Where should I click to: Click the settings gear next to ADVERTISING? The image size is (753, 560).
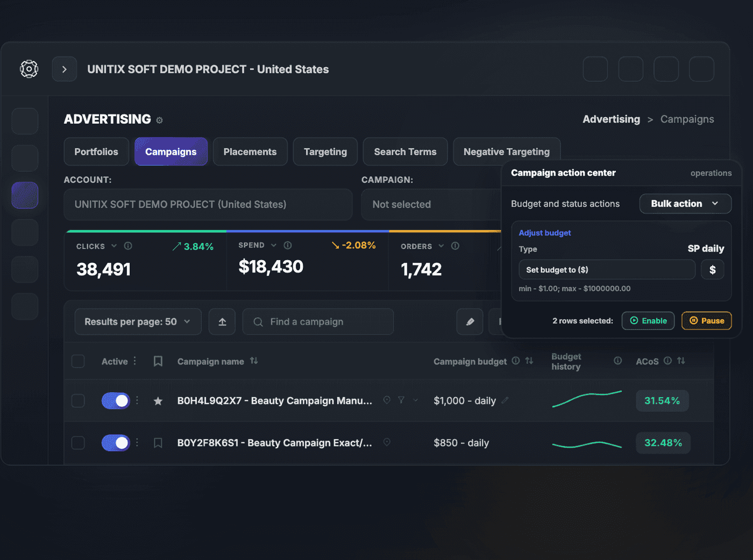click(x=159, y=120)
